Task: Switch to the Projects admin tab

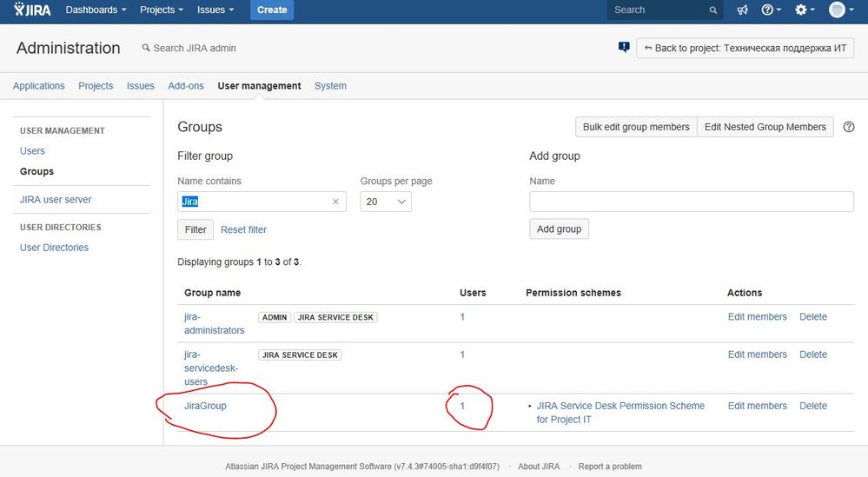Action: coord(96,86)
